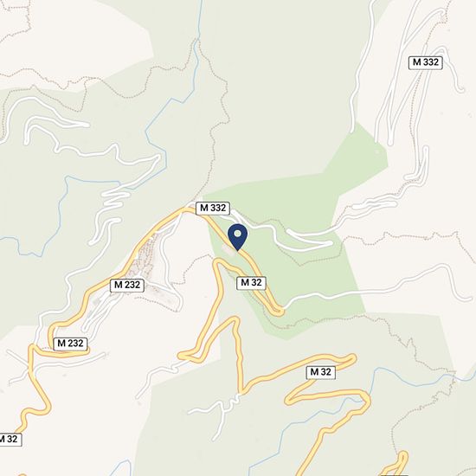Select the white hairpin road tip inside the park
The height and width of the screenshot is (476, 476).
330,243
